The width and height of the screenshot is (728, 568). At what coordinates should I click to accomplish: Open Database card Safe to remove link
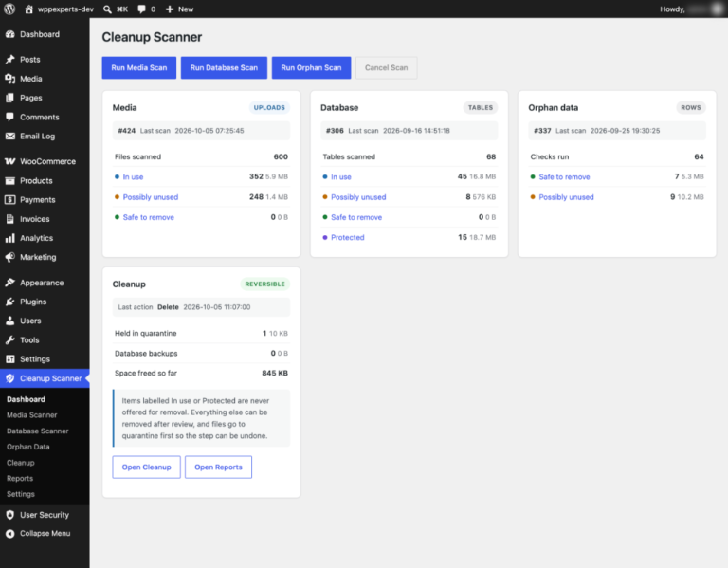coord(356,217)
